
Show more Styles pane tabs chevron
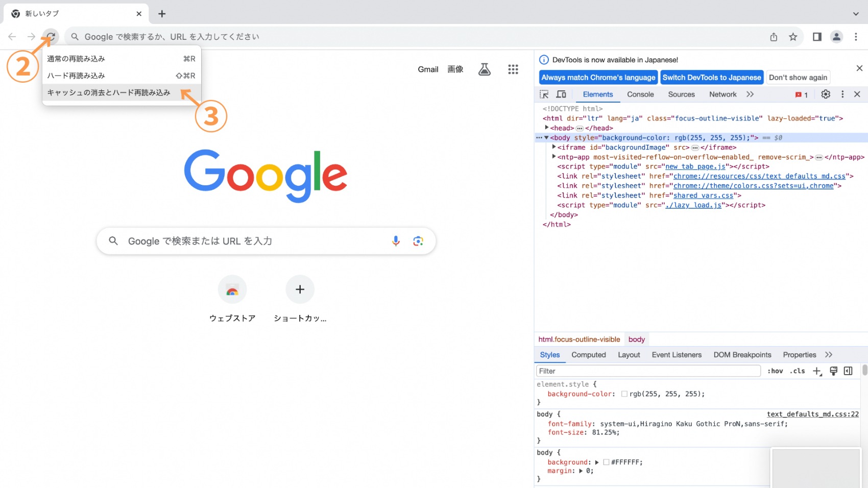coord(829,355)
